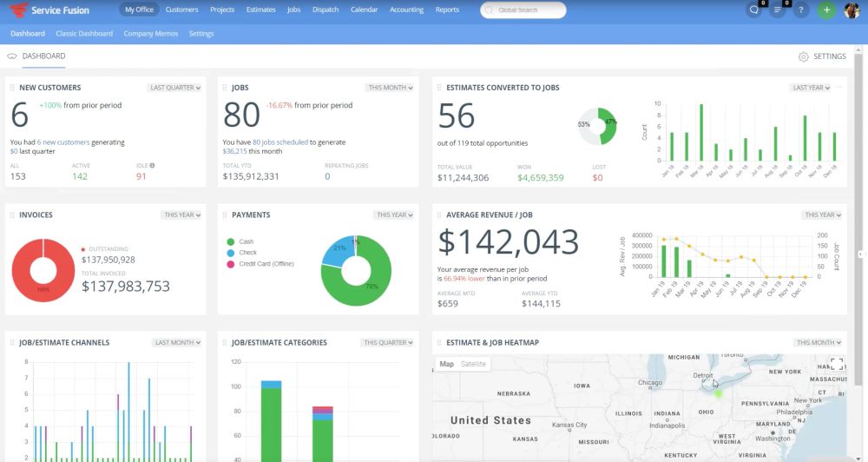The height and width of the screenshot is (462, 868).
Task: Open New Customers Last Quarter dropdown
Action: [x=174, y=88]
